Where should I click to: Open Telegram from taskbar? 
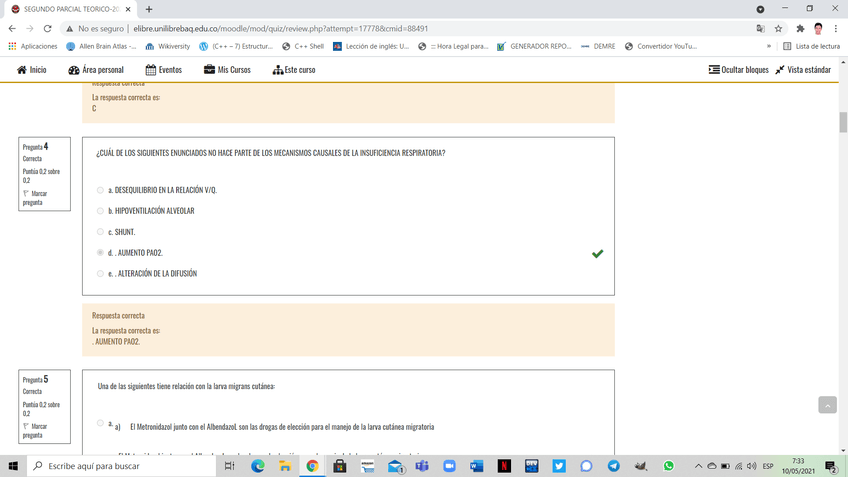click(x=613, y=466)
